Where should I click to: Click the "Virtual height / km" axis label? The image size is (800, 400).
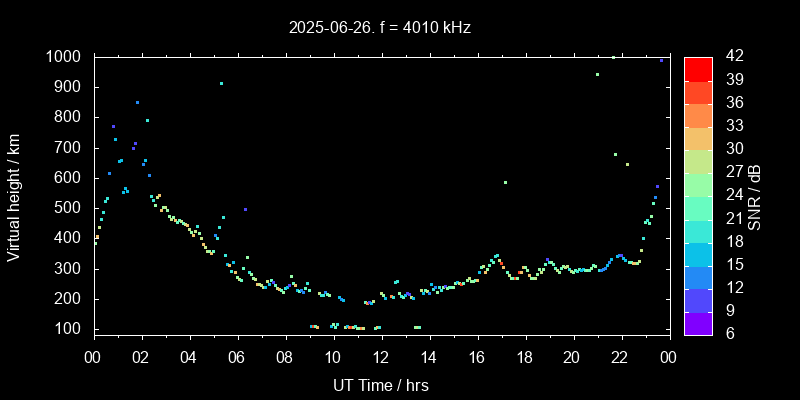click(14, 196)
